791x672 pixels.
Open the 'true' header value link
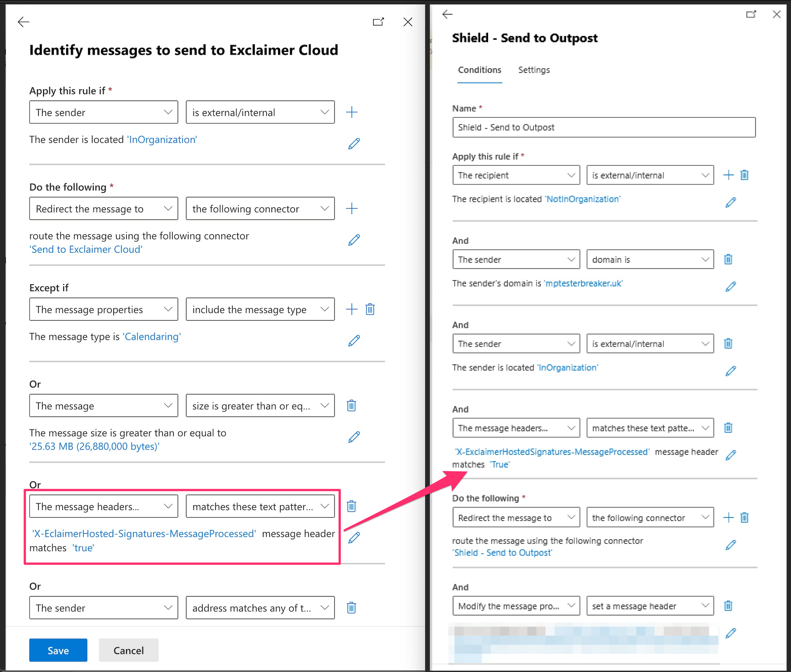83,547
